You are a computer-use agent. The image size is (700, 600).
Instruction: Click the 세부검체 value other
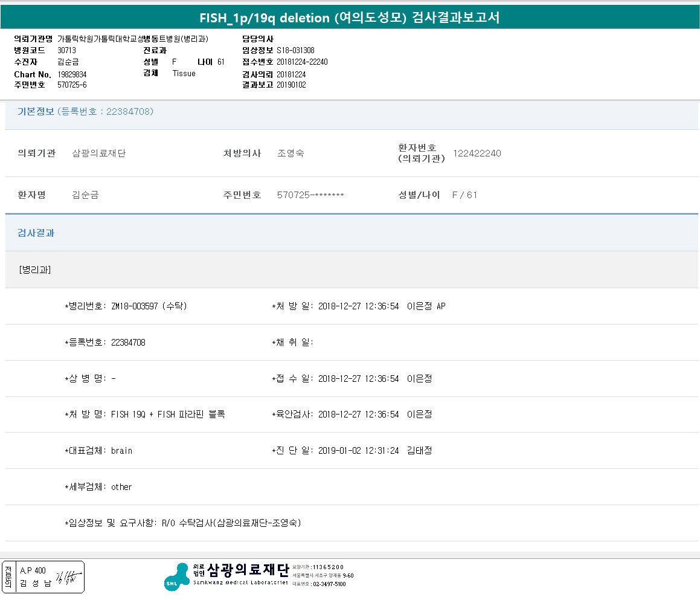(121, 487)
